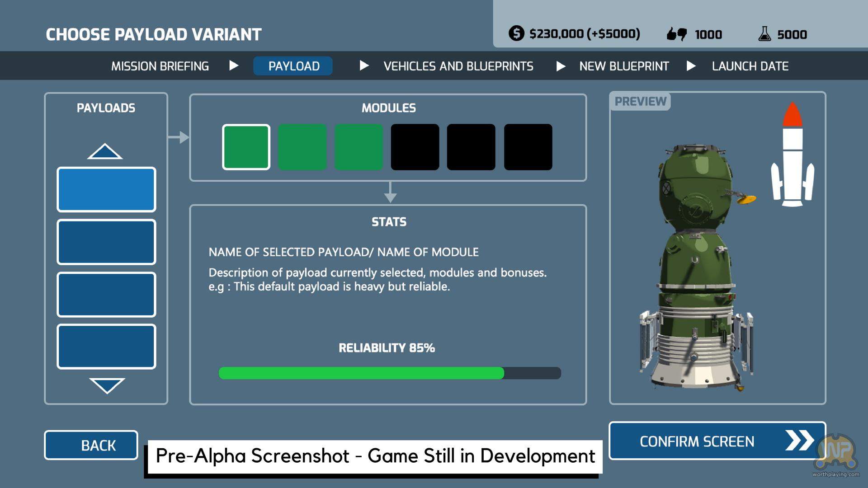This screenshot has height=488, width=868.
Task: Select the first highlighted green module
Action: click(246, 147)
